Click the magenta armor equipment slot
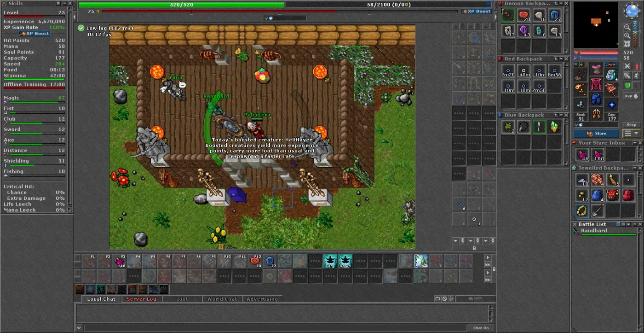The width and height of the screenshot is (644, 333). point(596,84)
